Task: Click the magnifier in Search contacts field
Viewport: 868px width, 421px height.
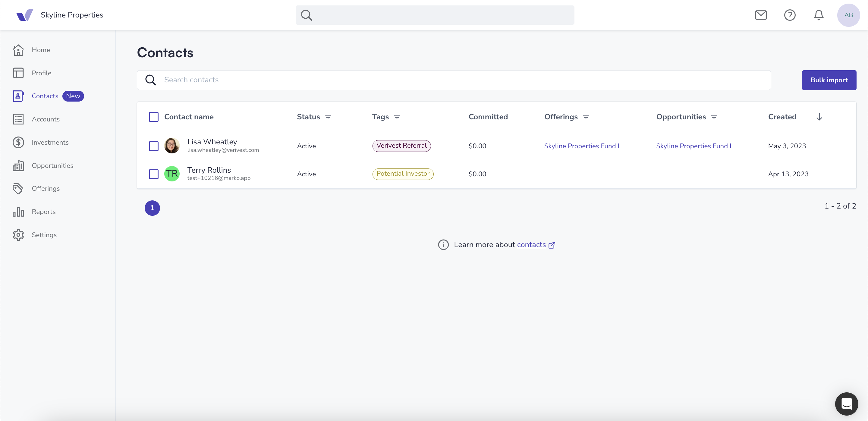Action: coord(151,80)
